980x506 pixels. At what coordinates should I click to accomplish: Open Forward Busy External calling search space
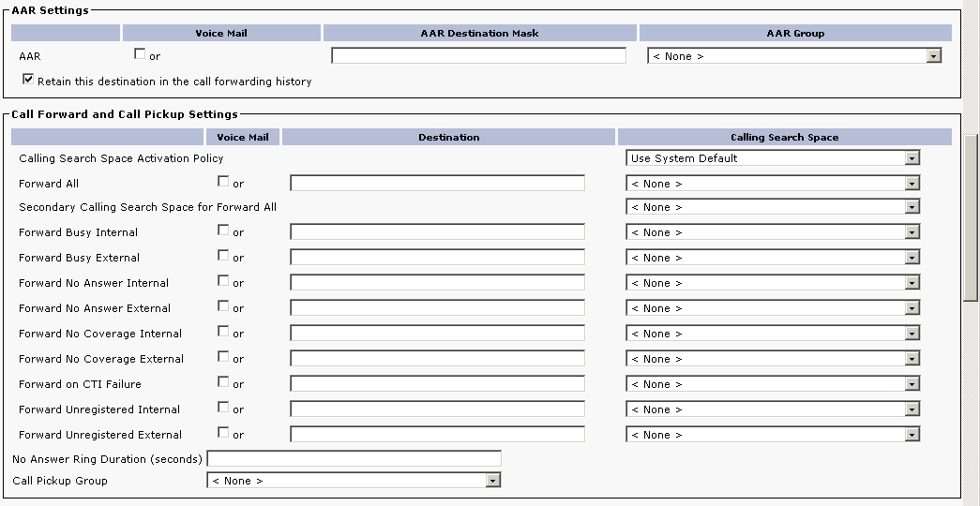[x=772, y=258]
